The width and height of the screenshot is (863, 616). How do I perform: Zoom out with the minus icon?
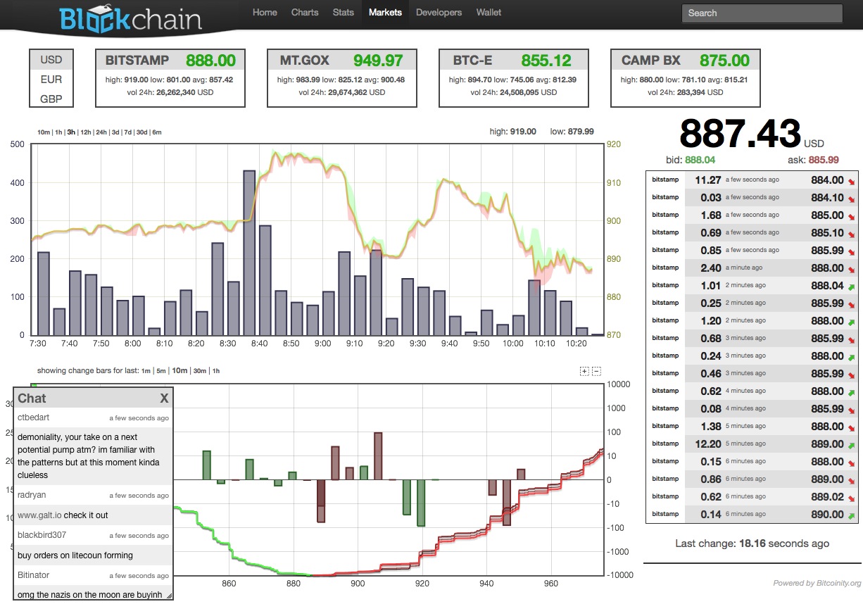596,371
